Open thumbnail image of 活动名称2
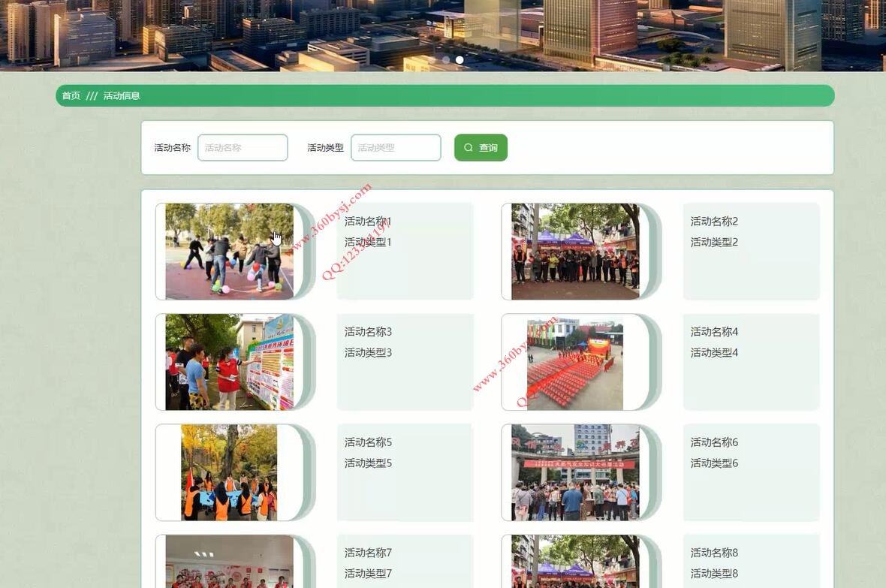The image size is (886, 588). [x=575, y=252]
